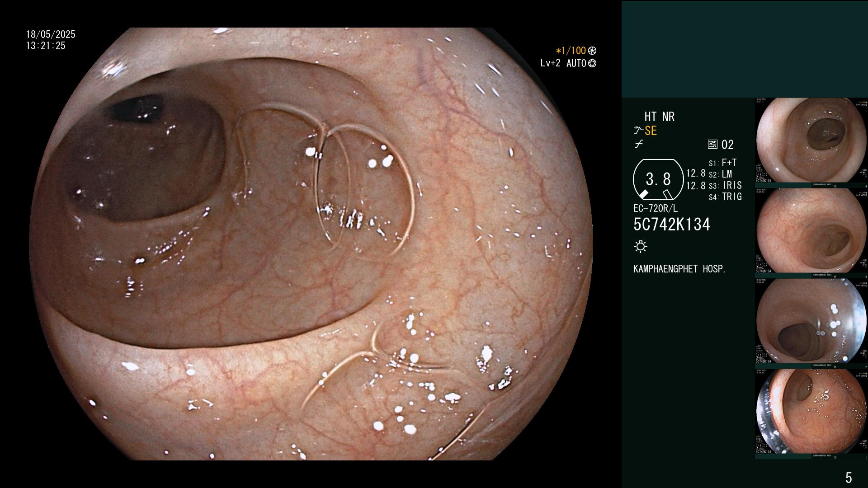Click the S4: TRIG switch assignment
Screen dimensions: 868x488
[725, 197]
